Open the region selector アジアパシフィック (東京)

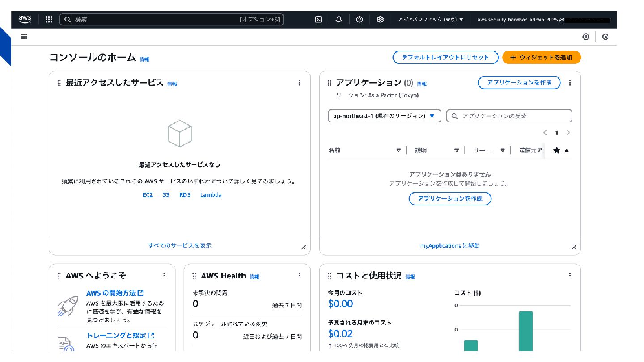click(430, 20)
